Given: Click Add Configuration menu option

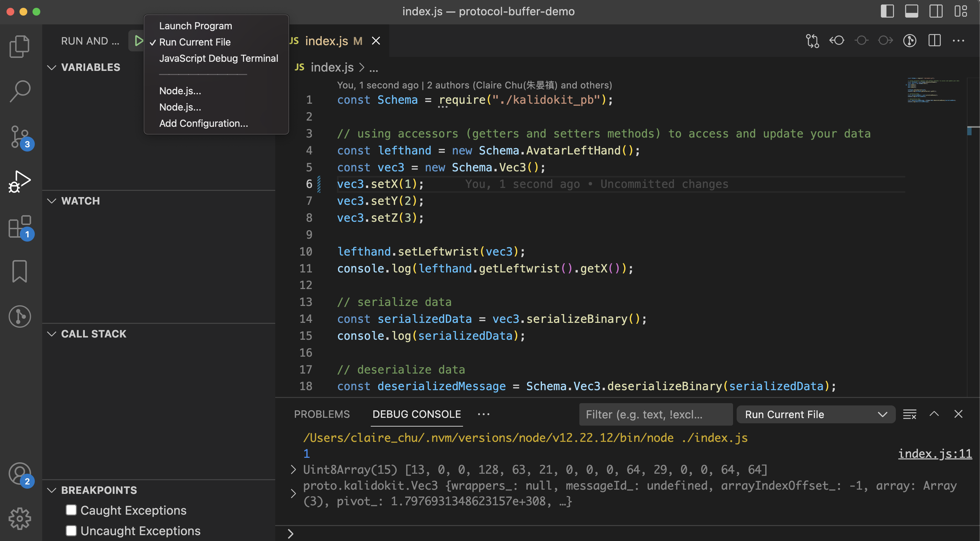Looking at the screenshot, I should tap(203, 123).
